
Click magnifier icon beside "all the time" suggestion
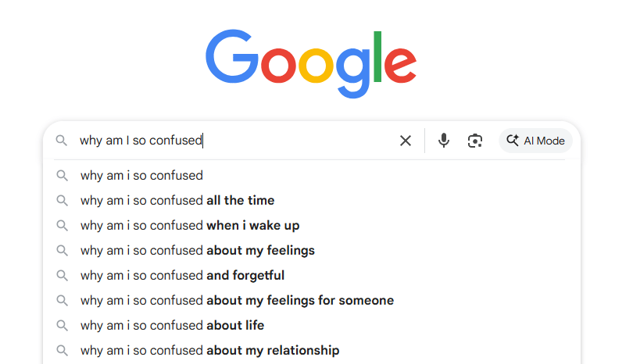(x=62, y=201)
